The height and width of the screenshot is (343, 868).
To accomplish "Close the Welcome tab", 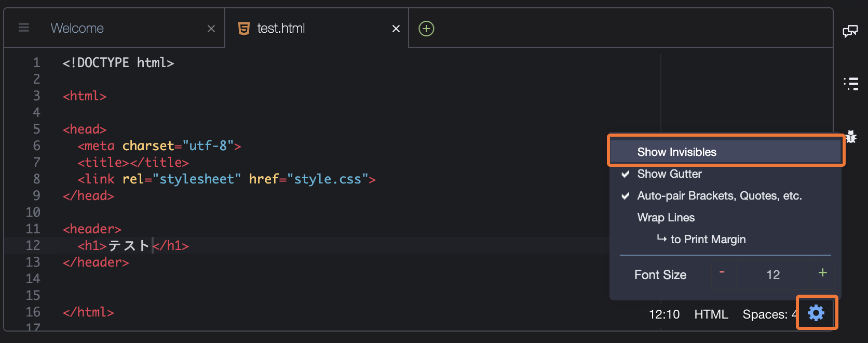I will click(x=211, y=29).
